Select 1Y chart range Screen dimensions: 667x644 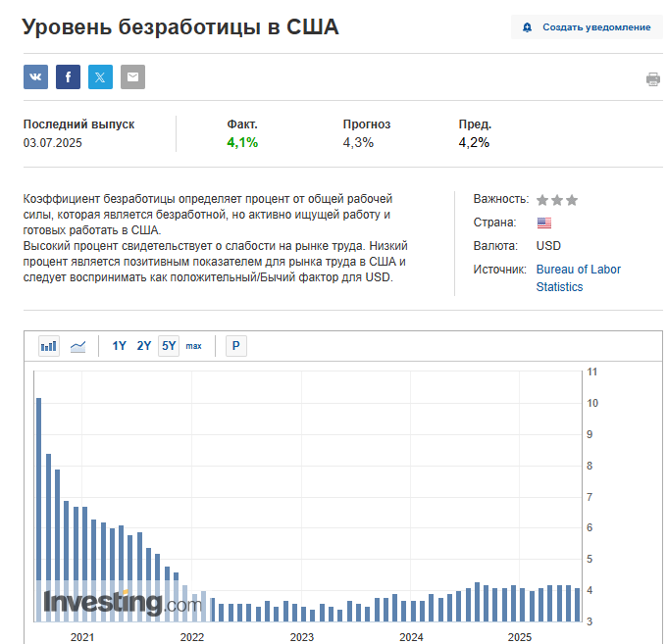(x=119, y=346)
